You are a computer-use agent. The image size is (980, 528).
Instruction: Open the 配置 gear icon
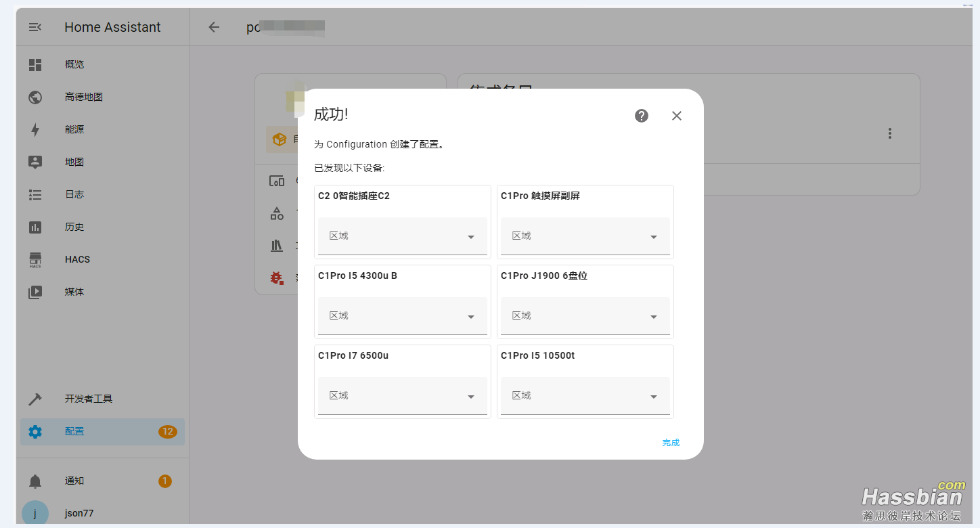[x=35, y=431]
